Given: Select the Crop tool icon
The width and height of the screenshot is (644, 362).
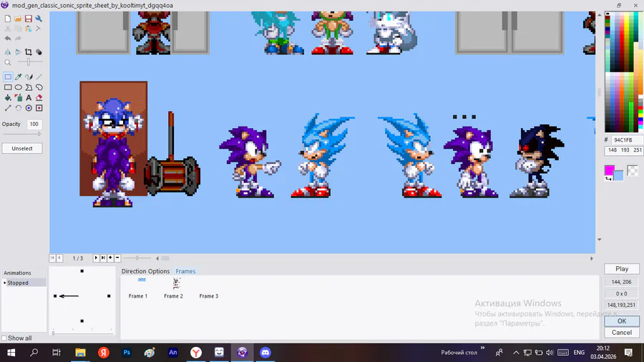Looking at the screenshot, I should pos(29,52).
